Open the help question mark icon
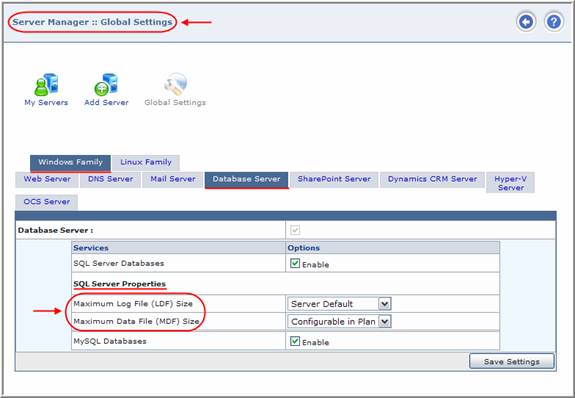Screen dimensions: 575x398 (x=553, y=22)
